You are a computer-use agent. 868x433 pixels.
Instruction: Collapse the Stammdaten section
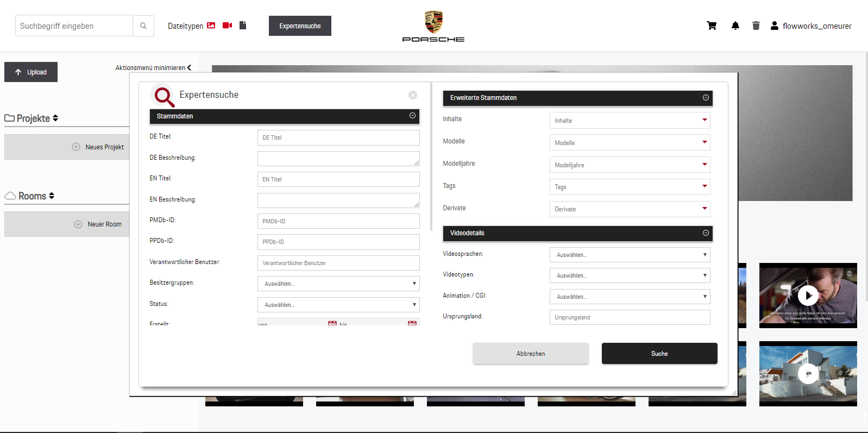[x=412, y=116]
